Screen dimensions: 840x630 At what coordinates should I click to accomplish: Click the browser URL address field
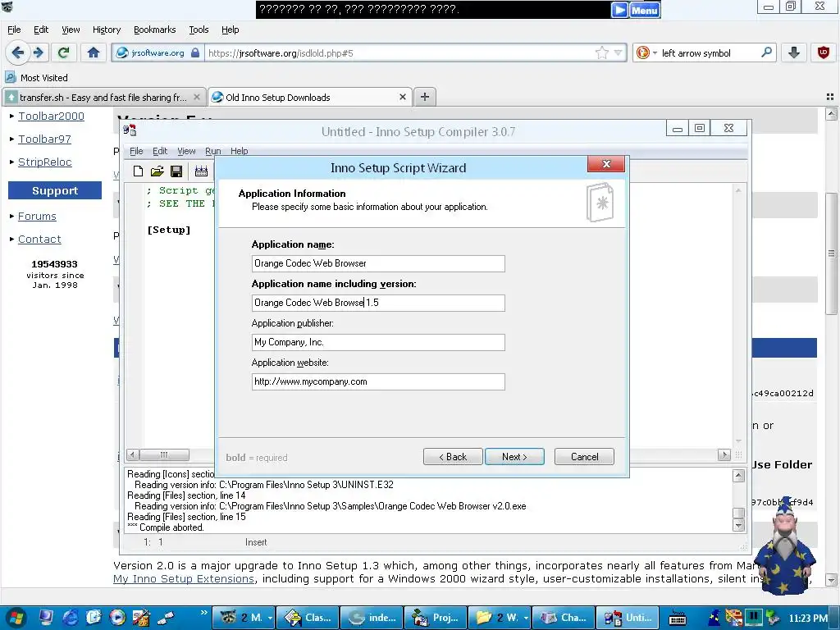pyautogui.click(x=399, y=52)
